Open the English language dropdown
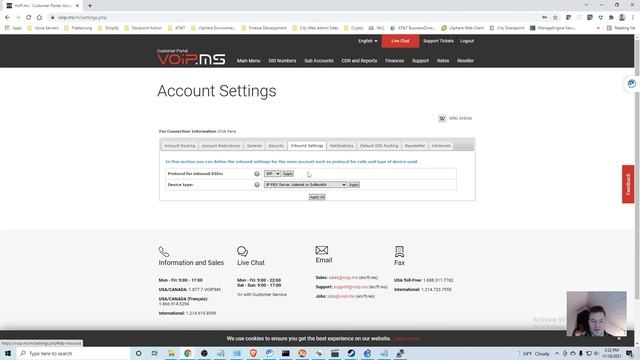 (368, 41)
